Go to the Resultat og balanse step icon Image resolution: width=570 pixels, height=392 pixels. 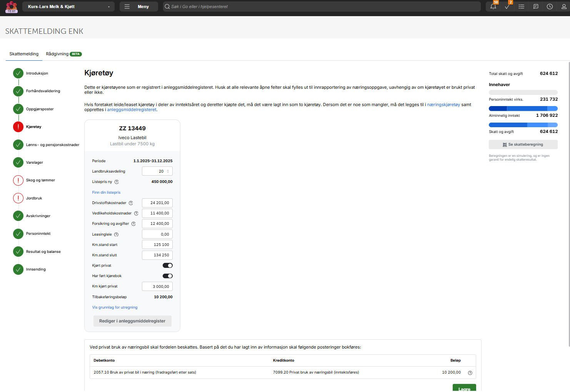pos(18,252)
